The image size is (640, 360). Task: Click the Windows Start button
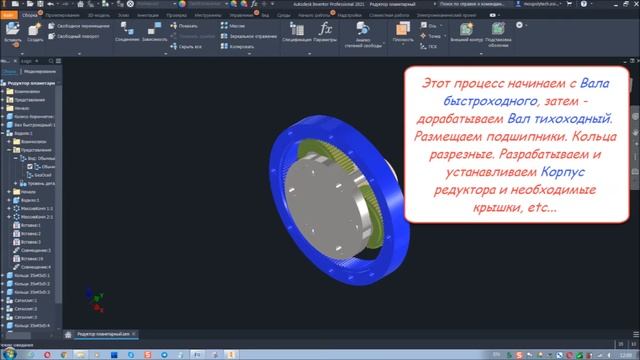click(9, 354)
